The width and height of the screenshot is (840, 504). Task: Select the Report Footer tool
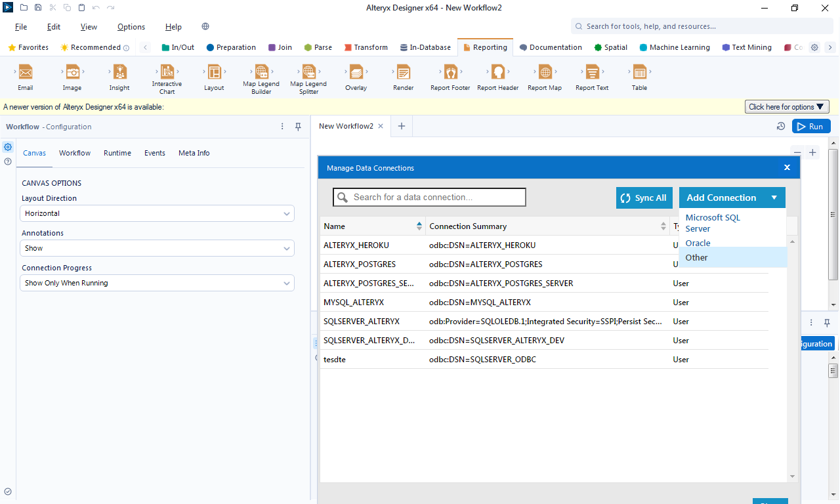(449, 72)
